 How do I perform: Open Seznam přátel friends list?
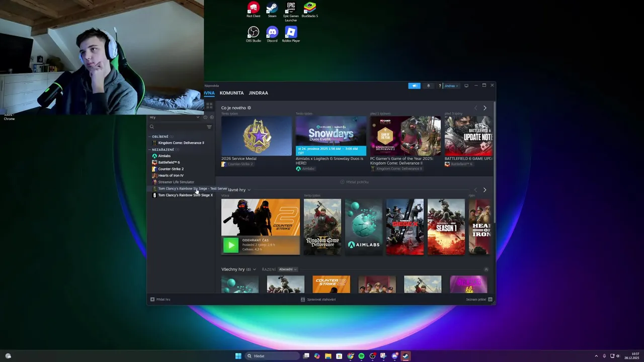coord(479,300)
